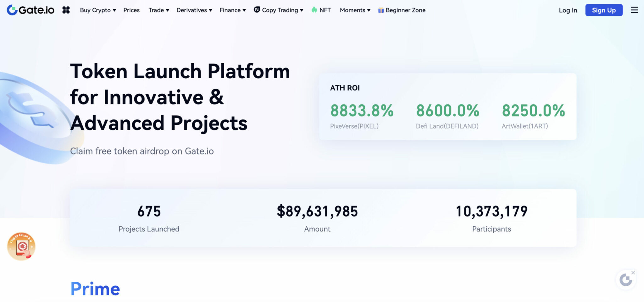Open the apps grid icon beside the logo
The height and width of the screenshot is (302, 644).
(x=66, y=10)
